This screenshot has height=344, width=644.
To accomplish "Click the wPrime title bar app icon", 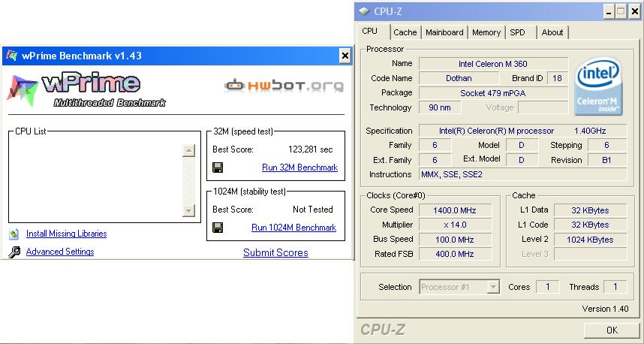I will [x=12, y=56].
